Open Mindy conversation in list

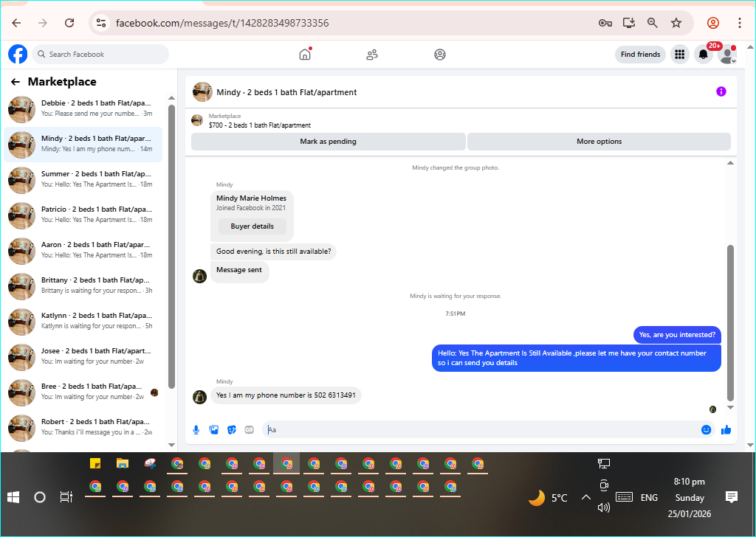point(83,144)
